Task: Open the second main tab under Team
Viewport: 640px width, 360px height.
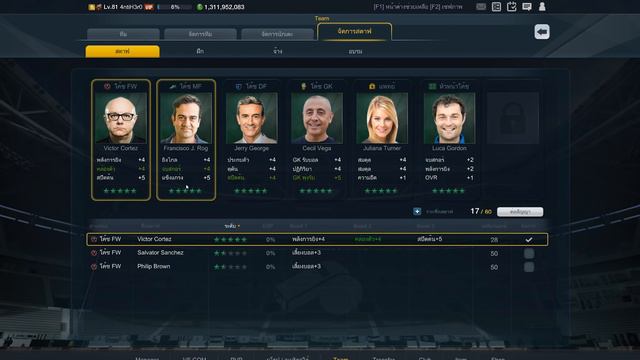Action: tap(200, 34)
